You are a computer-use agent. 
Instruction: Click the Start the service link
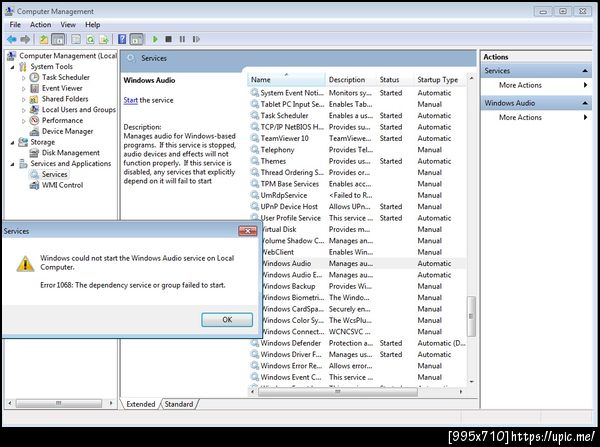click(x=130, y=100)
